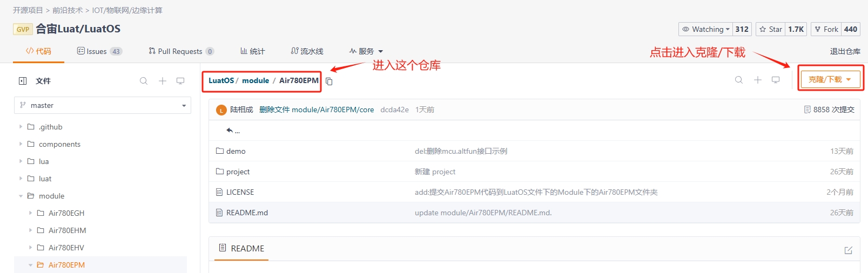
Task: Click the GVP badge icon
Action: pos(23,29)
